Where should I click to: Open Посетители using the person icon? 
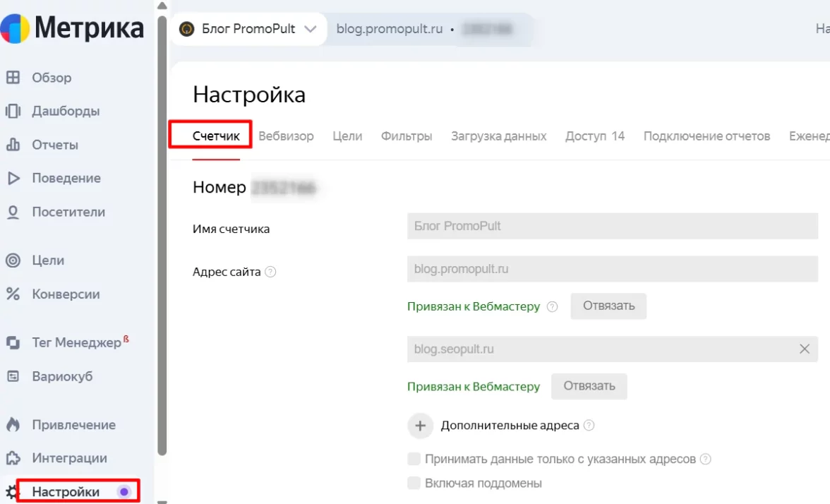[x=13, y=212]
